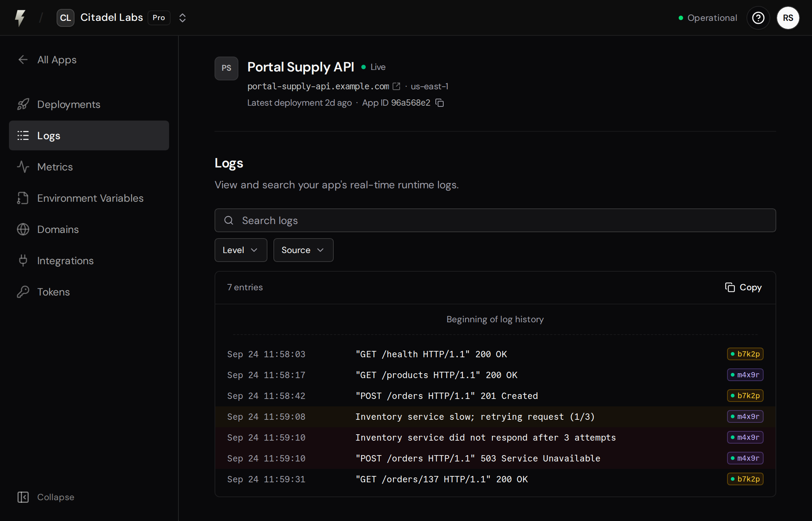Click the Operational status indicator
The height and width of the screenshot is (521, 812).
click(708, 18)
